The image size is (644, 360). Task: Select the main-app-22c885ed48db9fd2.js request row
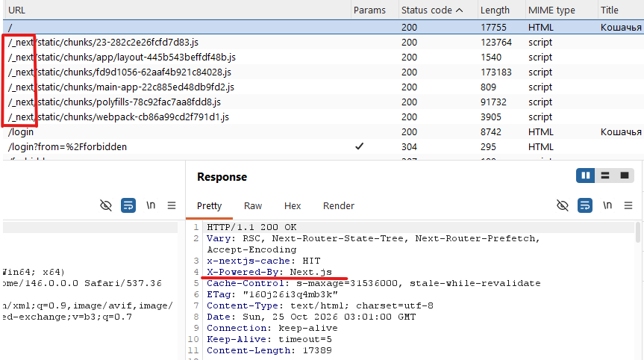(x=323, y=87)
